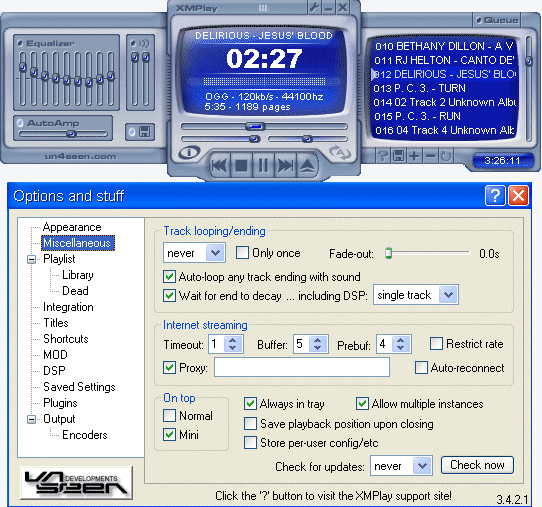Enable the Only once checkbox
This screenshot has width=542, height=507.
coord(242,253)
